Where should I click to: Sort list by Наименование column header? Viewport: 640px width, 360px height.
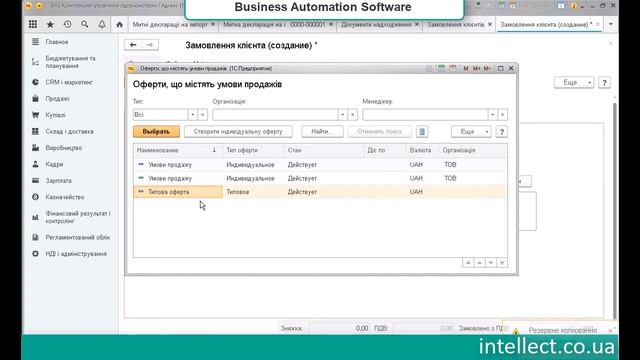(178, 150)
